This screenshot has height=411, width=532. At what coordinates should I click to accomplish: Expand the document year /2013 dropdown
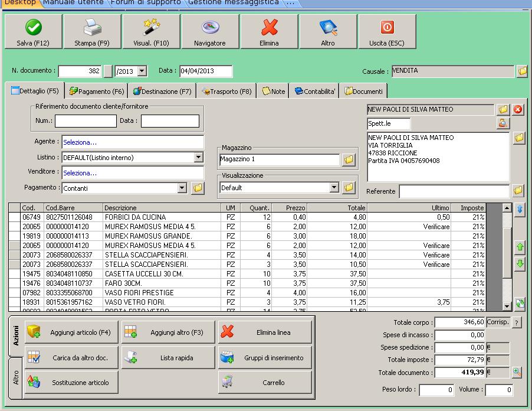[x=142, y=71]
